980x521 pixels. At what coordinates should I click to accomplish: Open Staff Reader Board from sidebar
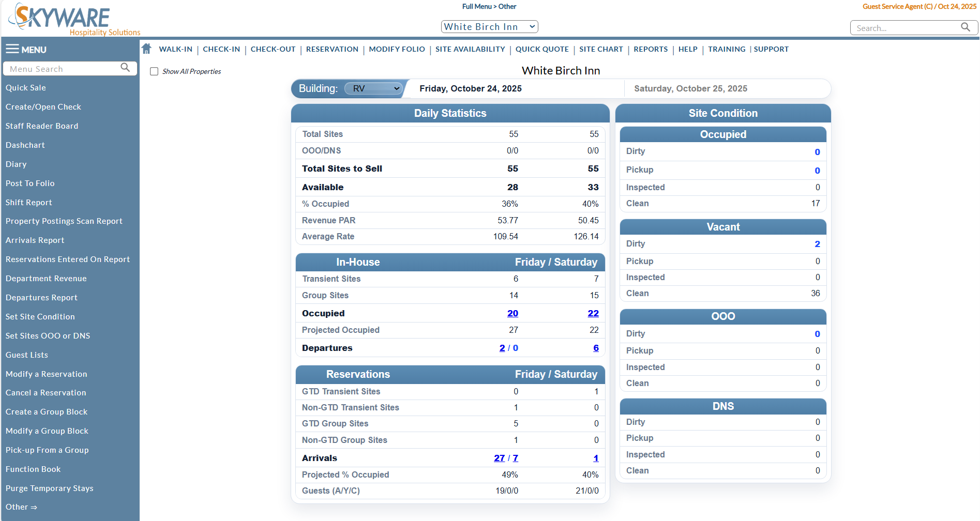42,126
